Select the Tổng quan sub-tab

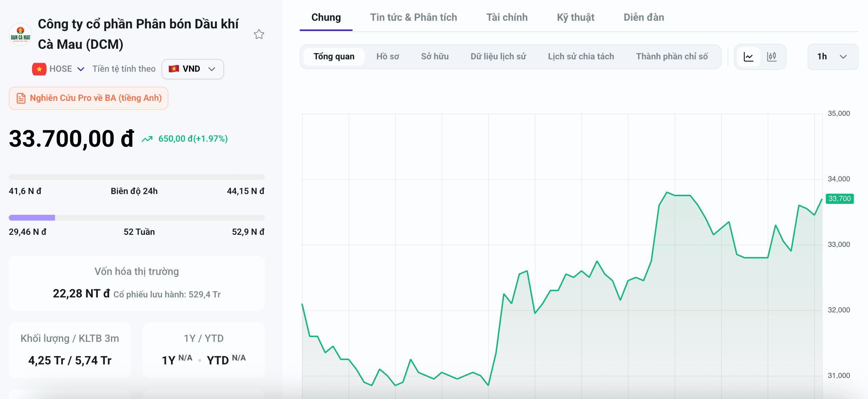(334, 56)
